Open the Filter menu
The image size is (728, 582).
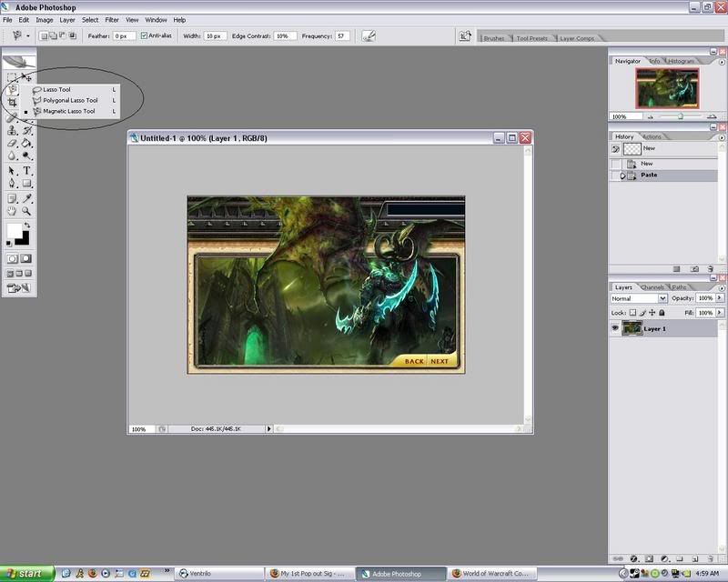pos(112,20)
